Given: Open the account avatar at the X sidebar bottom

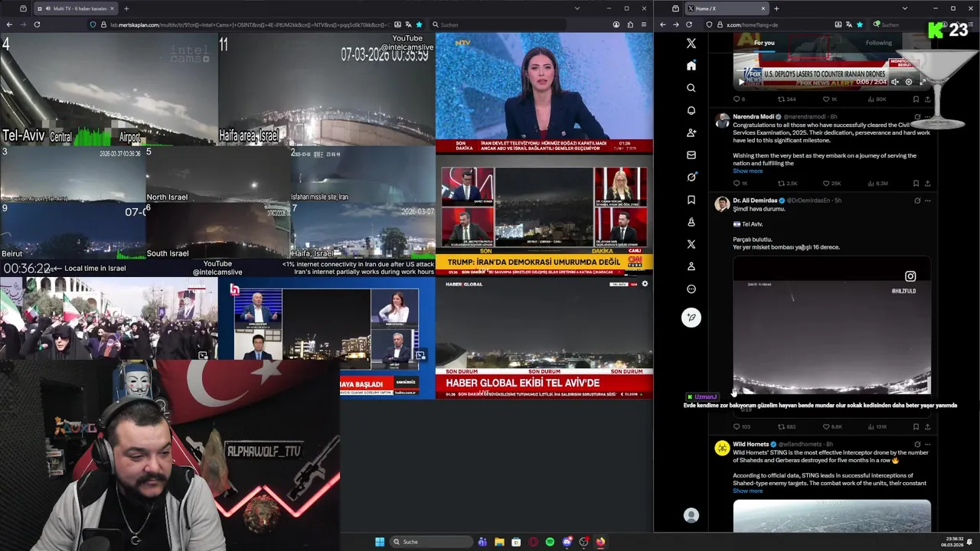Looking at the screenshot, I should (691, 516).
